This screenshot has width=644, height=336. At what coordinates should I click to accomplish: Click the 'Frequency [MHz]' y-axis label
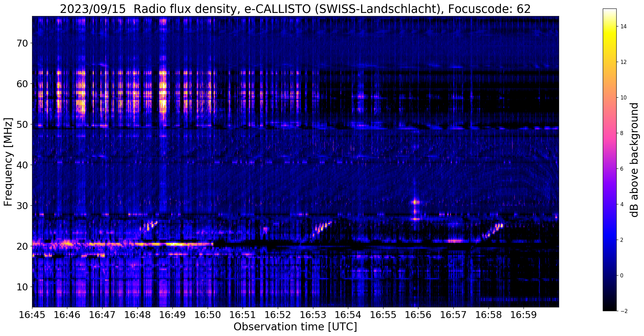pos(8,162)
